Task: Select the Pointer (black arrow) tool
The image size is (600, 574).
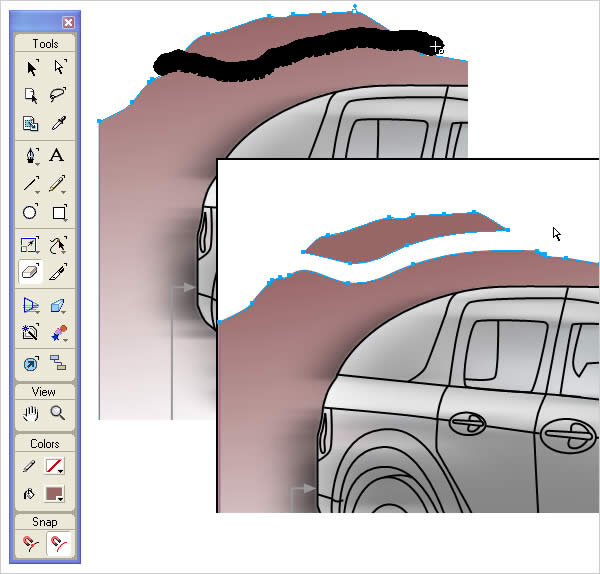Action: 31,68
